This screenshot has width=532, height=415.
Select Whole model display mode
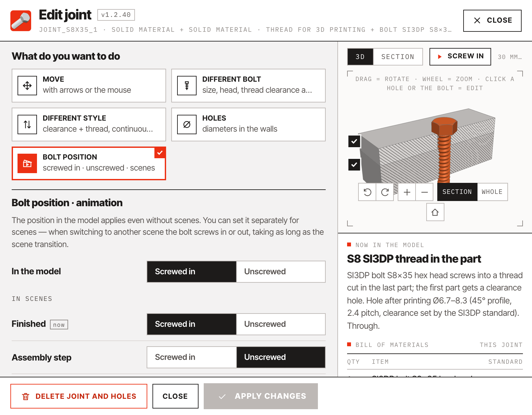(492, 192)
